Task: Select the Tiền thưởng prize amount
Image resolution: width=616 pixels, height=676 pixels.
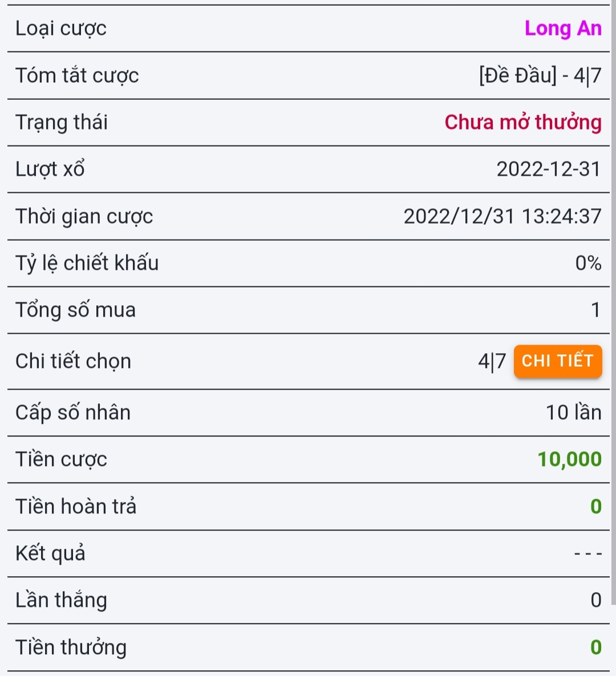Action: click(x=595, y=647)
